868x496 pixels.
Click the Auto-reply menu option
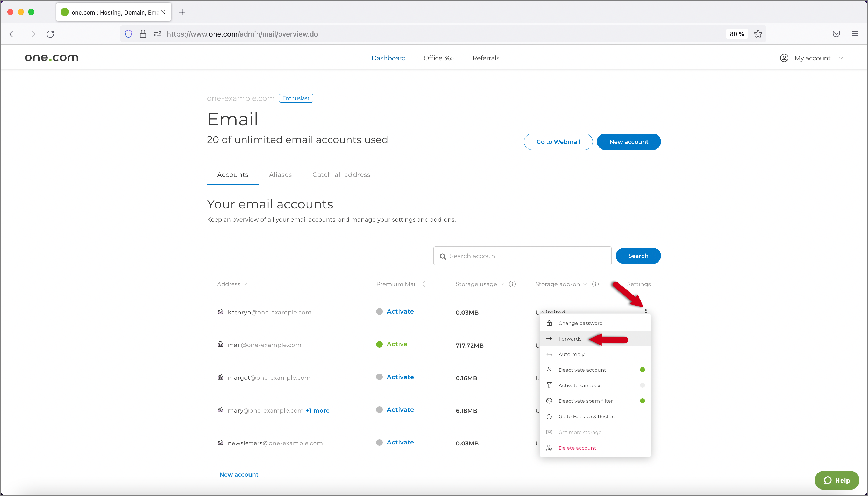point(571,354)
